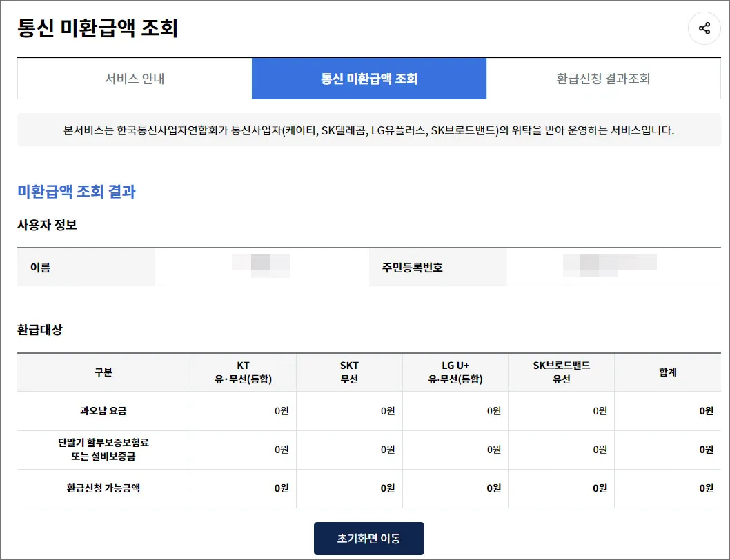
Task: Select the LG U+ 유·무선(통합) header
Action: click(x=456, y=372)
